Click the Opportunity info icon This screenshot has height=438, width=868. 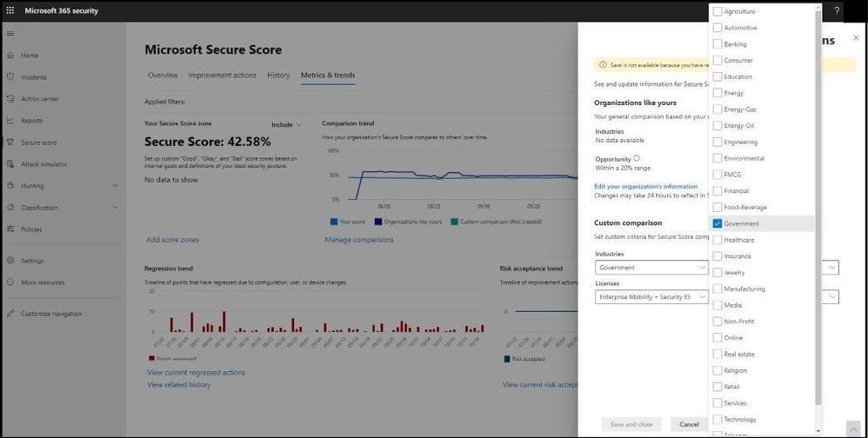637,158
